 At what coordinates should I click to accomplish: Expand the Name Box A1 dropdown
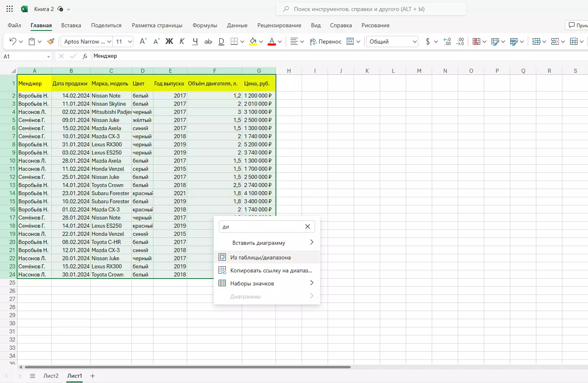(x=48, y=57)
